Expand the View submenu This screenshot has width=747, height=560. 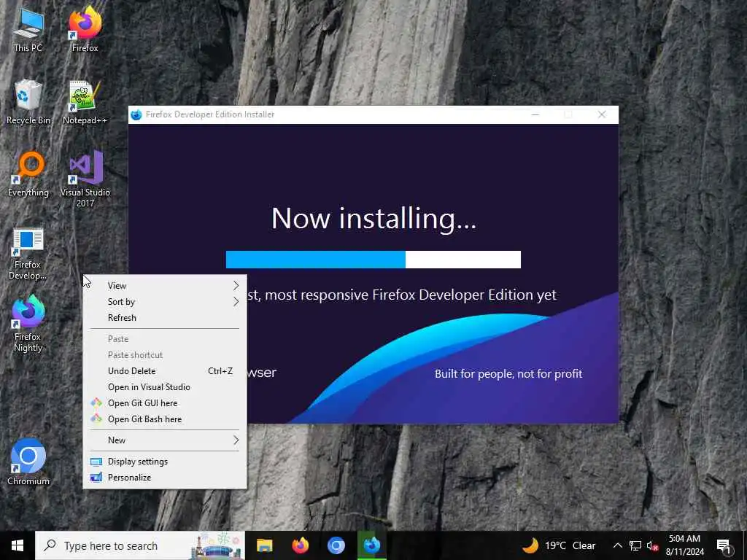coord(165,286)
